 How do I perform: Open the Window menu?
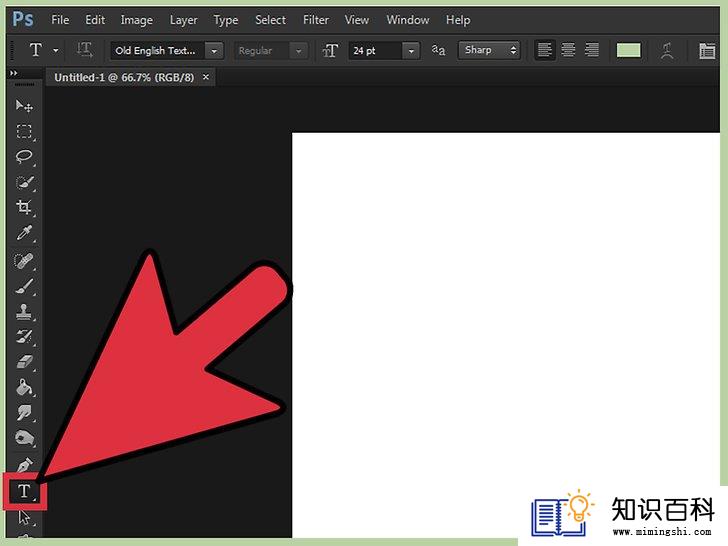point(408,20)
